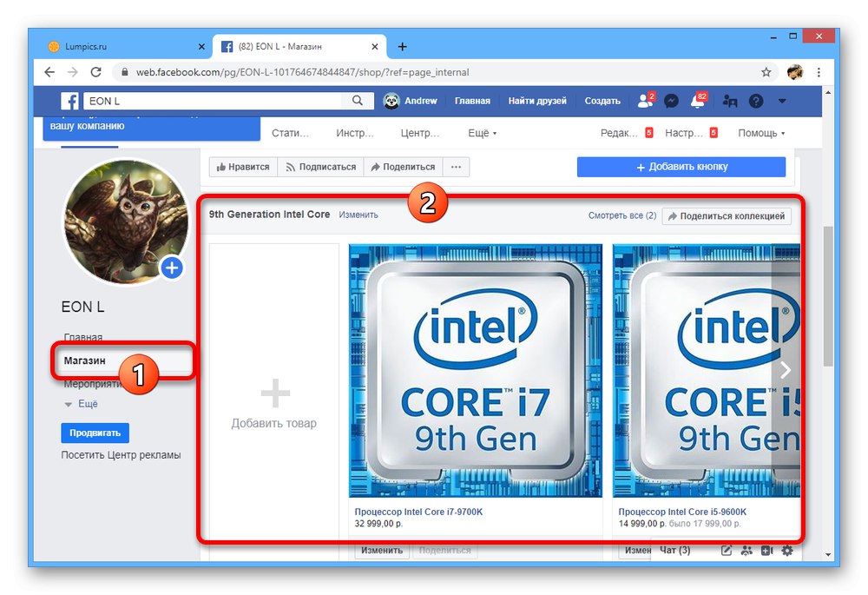The image size is (868, 595).
Task: Open the Инстр... page tab
Action: coord(355,133)
